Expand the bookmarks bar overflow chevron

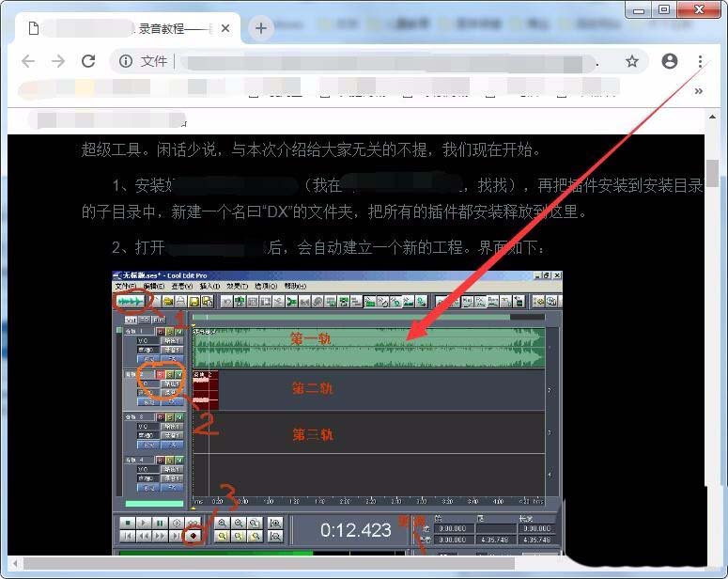click(698, 91)
